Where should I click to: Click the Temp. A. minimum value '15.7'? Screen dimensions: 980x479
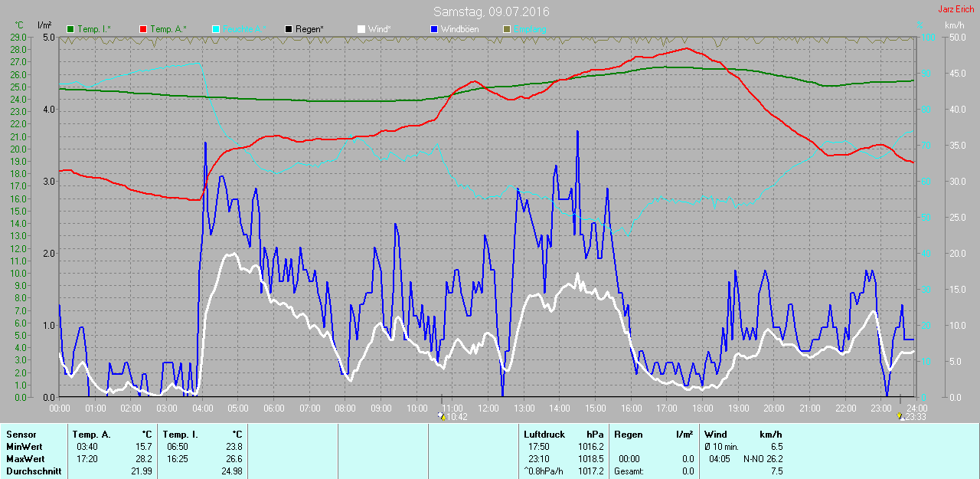click(x=143, y=447)
